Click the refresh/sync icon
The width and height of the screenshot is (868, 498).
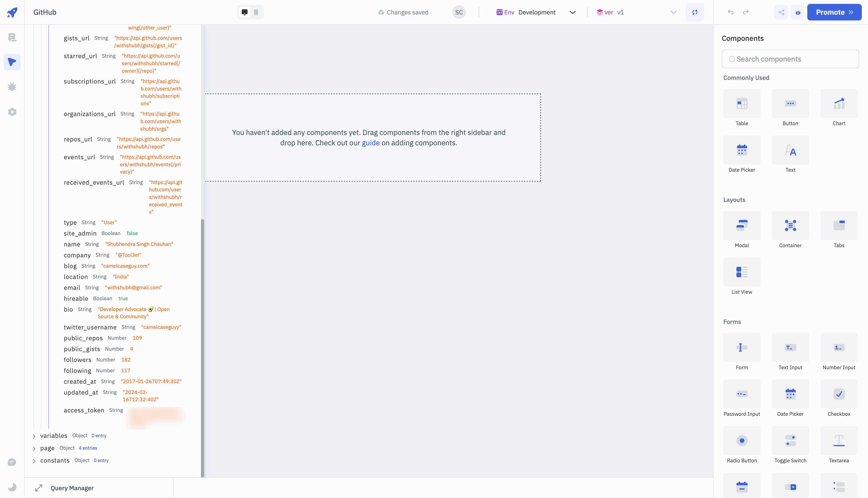point(694,12)
